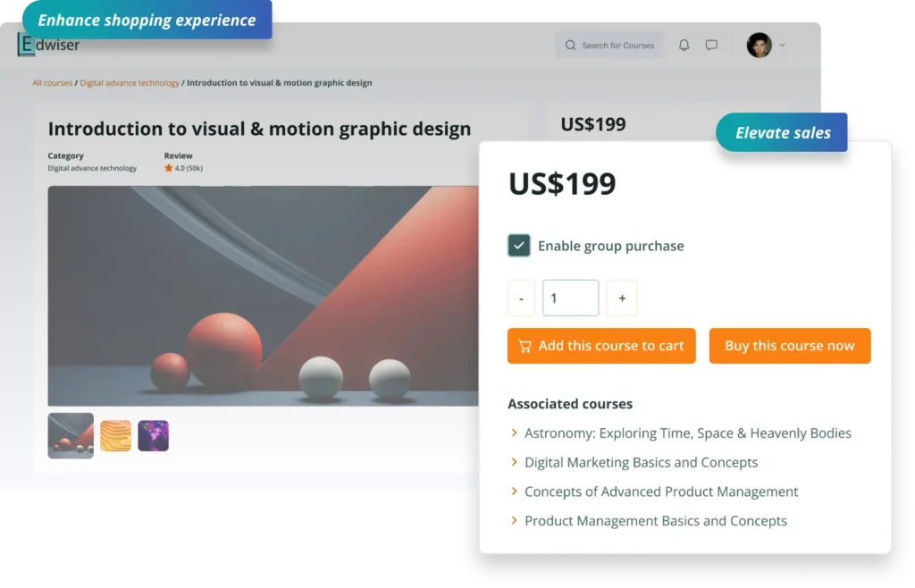Select the quantity input field

570,298
